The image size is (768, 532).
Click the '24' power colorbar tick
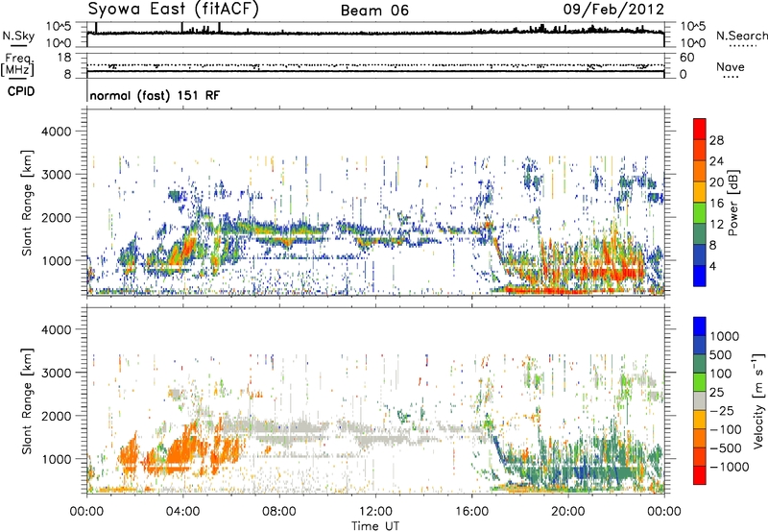click(x=716, y=161)
